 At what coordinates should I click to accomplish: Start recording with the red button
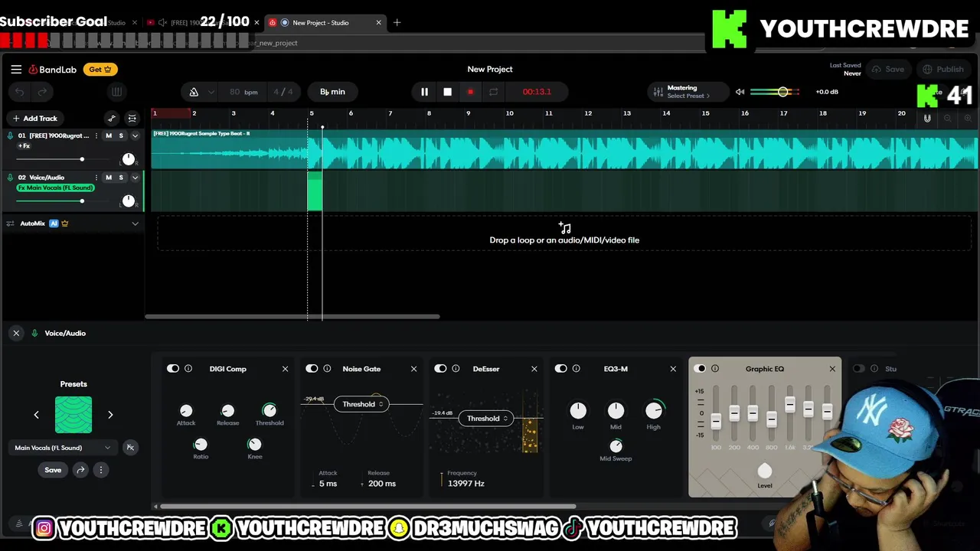point(470,92)
